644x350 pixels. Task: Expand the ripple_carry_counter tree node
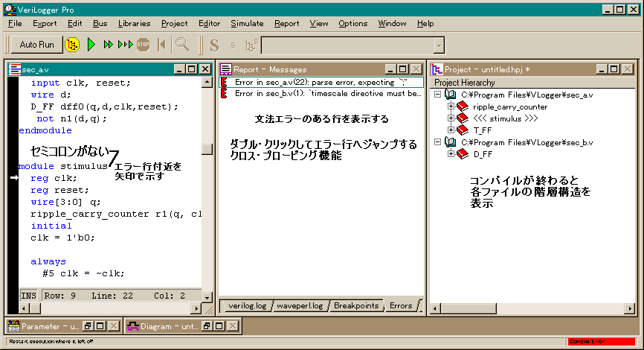pyautogui.click(x=451, y=106)
